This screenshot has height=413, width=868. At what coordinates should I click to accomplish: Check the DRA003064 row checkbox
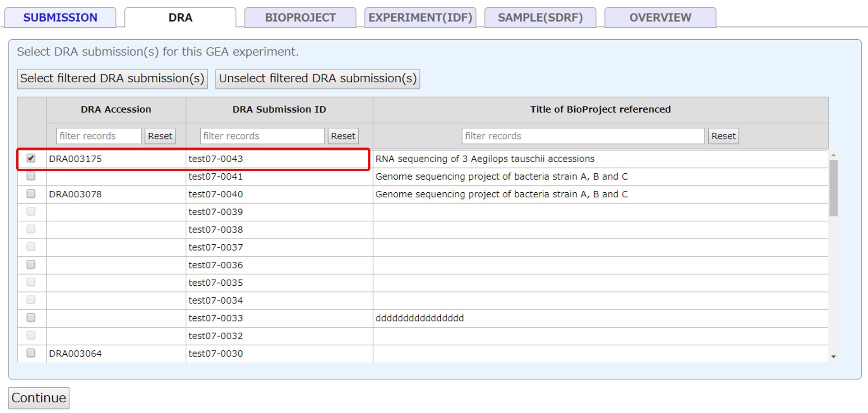31,353
